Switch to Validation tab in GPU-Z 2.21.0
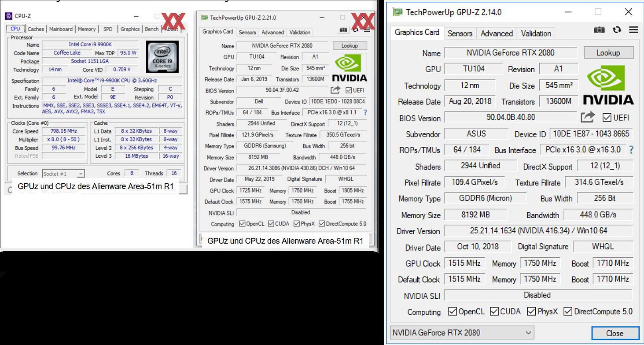Screen dimensions: 644x345 pyautogui.click(x=300, y=32)
